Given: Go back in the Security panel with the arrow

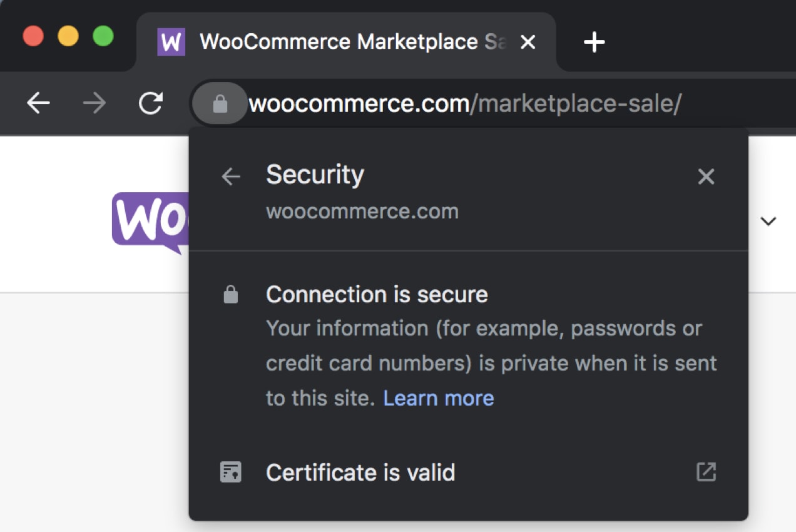Looking at the screenshot, I should pyautogui.click(x=231, y=176).
